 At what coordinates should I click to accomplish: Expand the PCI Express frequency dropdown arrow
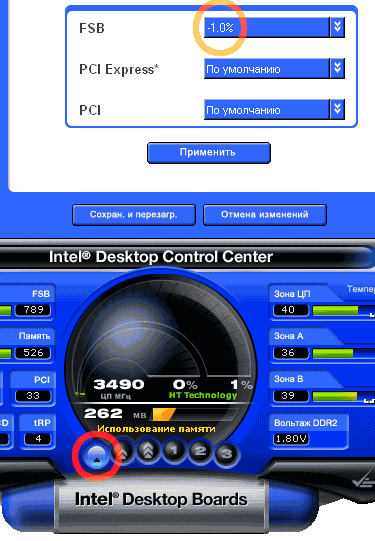coord(337,68)
